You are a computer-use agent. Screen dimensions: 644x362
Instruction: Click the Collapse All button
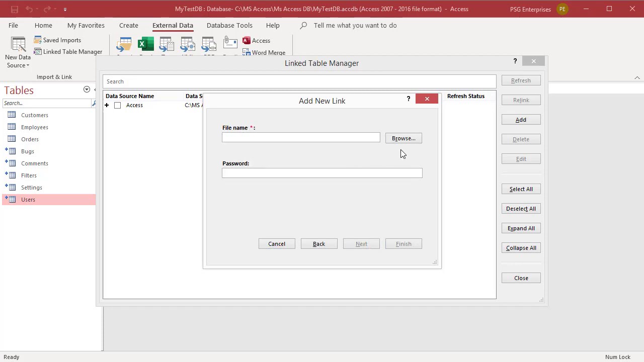tap(521, 248)
